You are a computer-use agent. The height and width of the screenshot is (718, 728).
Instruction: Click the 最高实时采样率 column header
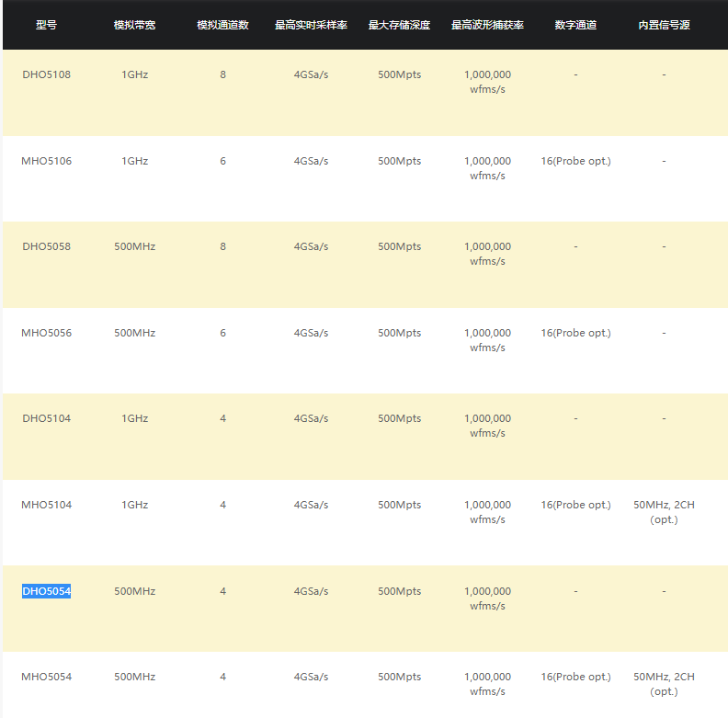pyautogui.click(x=311, y=25)
